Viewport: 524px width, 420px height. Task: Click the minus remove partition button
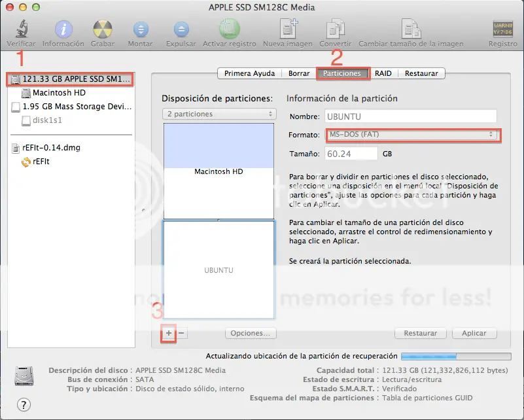(181, 333)
